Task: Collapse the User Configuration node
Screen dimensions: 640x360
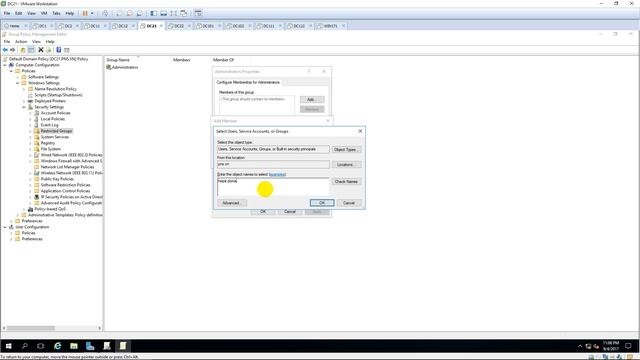Action: click(x=5, y=227)
